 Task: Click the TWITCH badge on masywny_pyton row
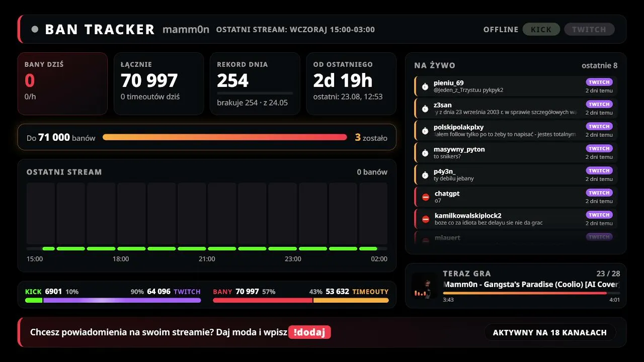coord(599,148)
